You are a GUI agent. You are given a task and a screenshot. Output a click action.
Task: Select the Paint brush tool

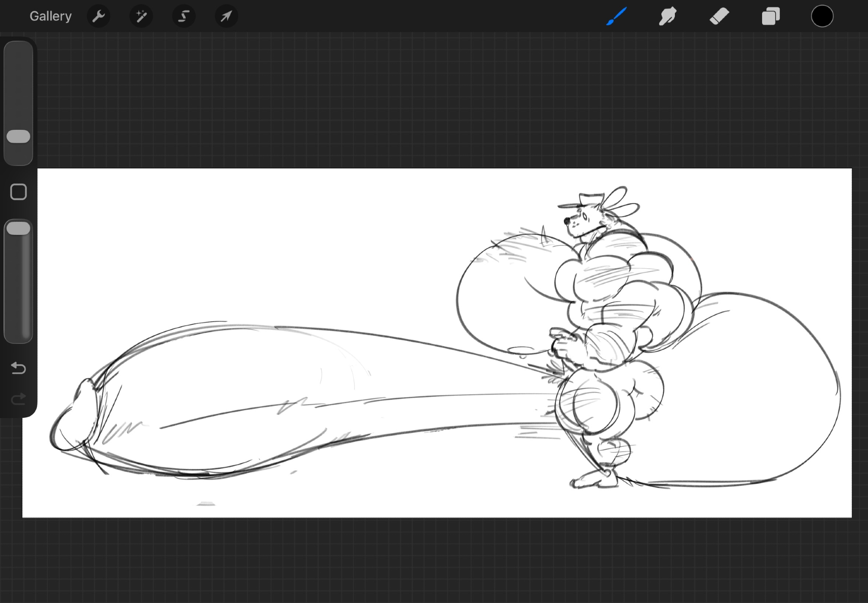616,16
